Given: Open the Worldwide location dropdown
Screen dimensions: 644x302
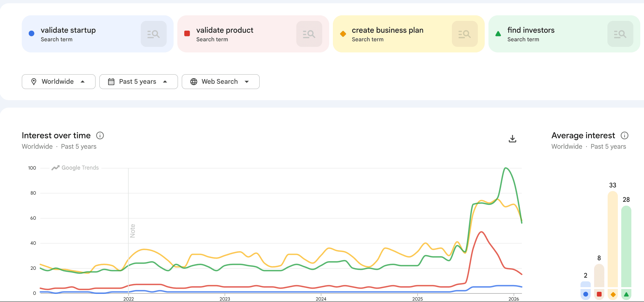Looking at the screenshot, I should [x=59, y=82].
